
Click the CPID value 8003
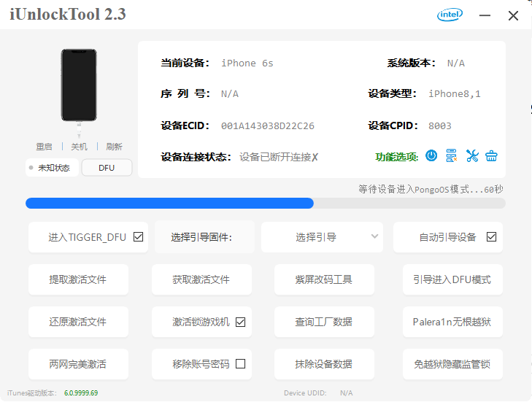pyautogui.click(x=440, y=126)
